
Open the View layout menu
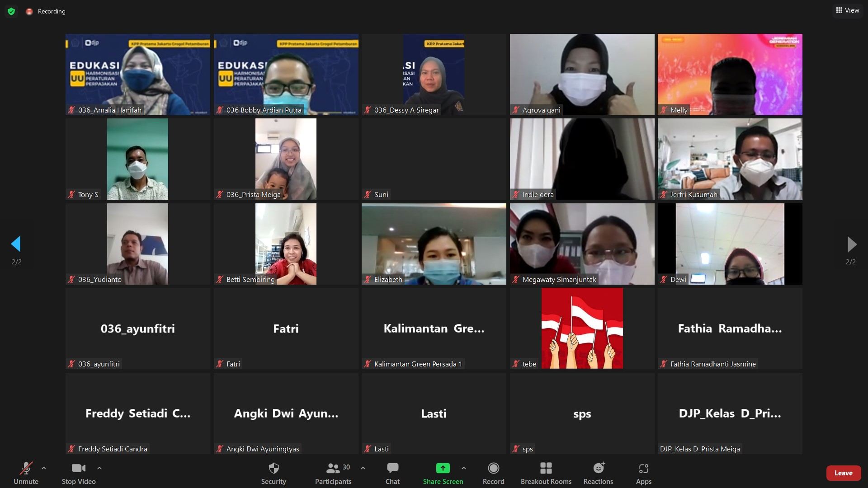(x=848, y=10)
